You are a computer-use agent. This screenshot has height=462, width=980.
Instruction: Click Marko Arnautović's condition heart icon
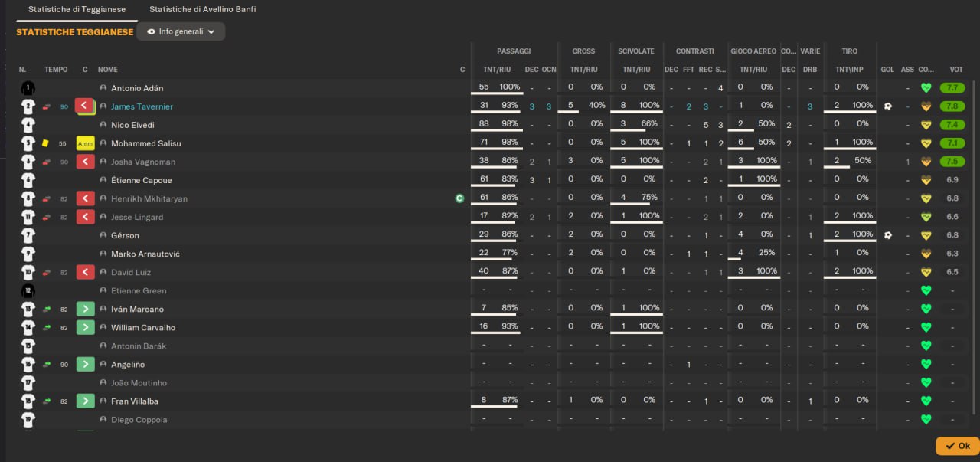point(926,254)
